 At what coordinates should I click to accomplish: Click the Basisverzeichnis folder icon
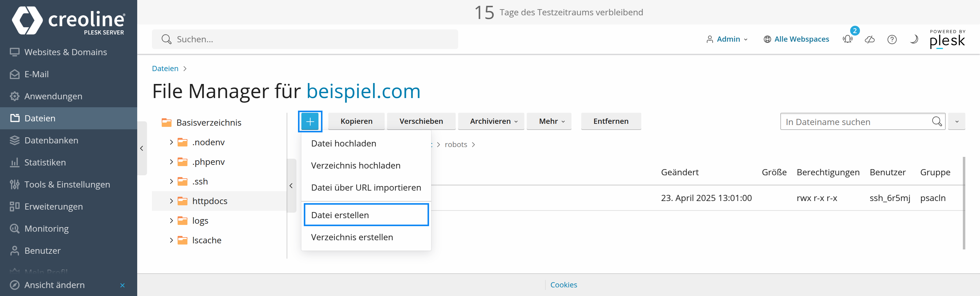(x=166, y=123)
